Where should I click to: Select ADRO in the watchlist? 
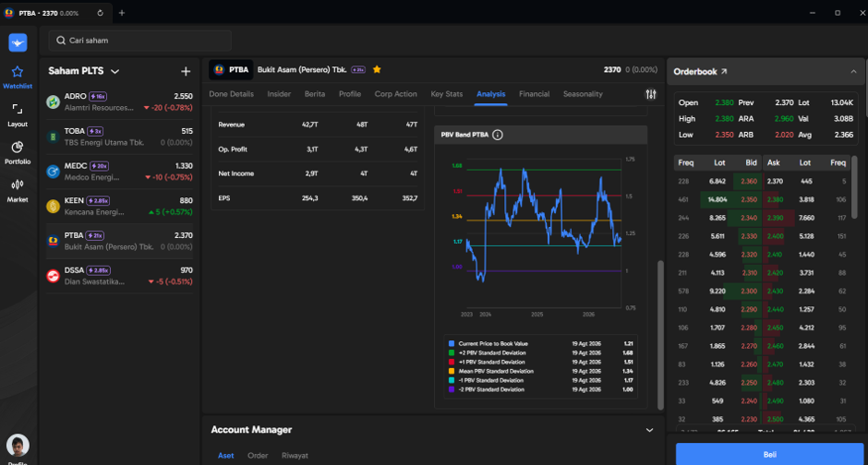120,101
